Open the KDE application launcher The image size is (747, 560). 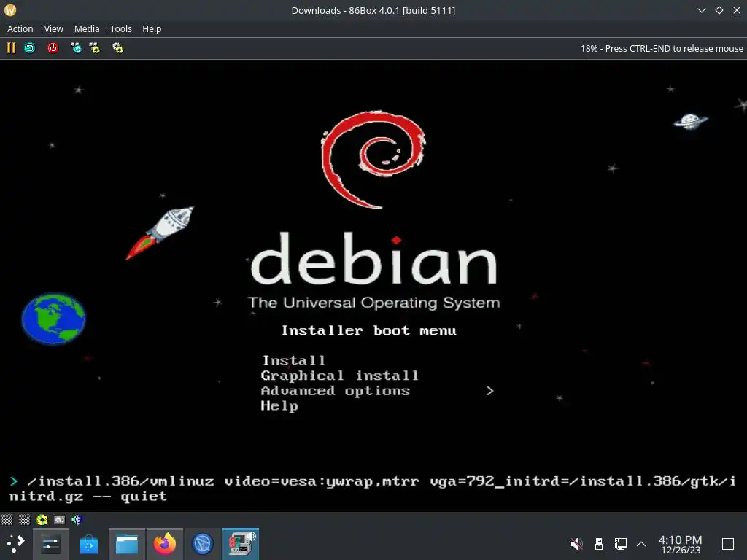click(15, 543)
